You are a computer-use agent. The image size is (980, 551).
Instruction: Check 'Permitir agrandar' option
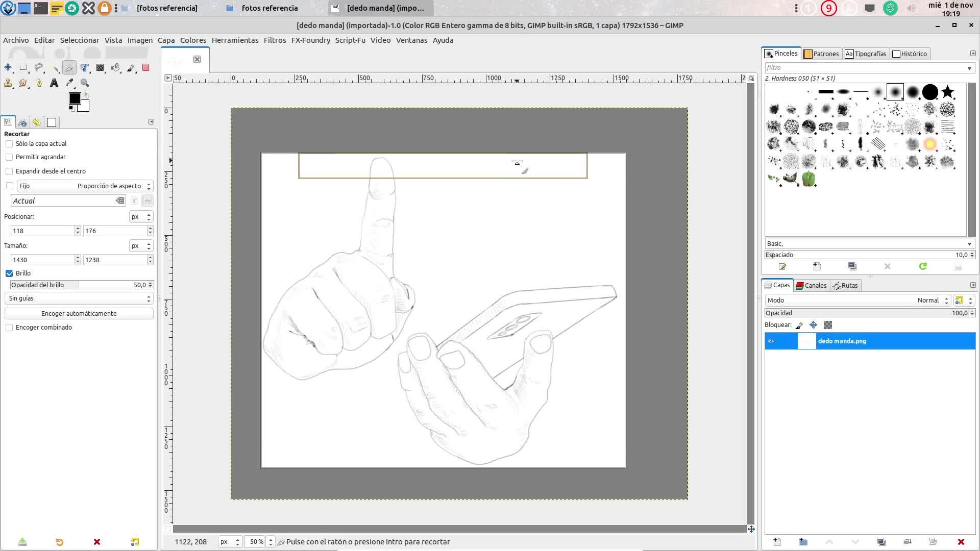[9, 157]
